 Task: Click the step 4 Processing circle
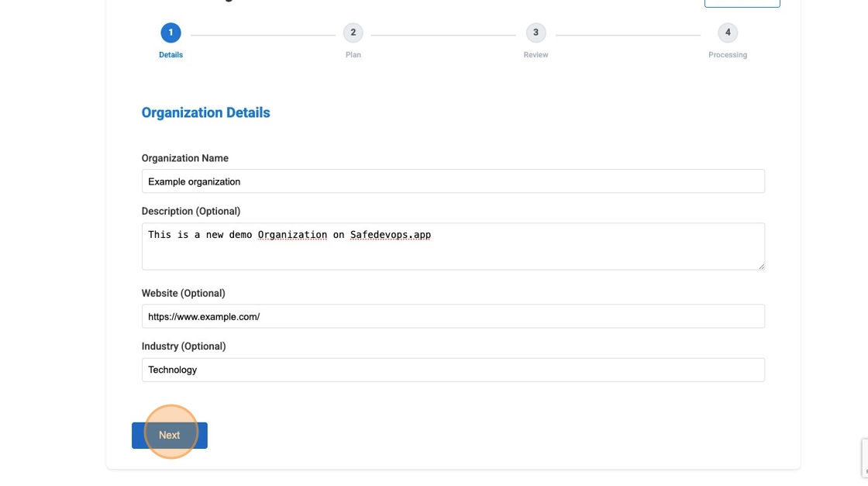point(727,33)
